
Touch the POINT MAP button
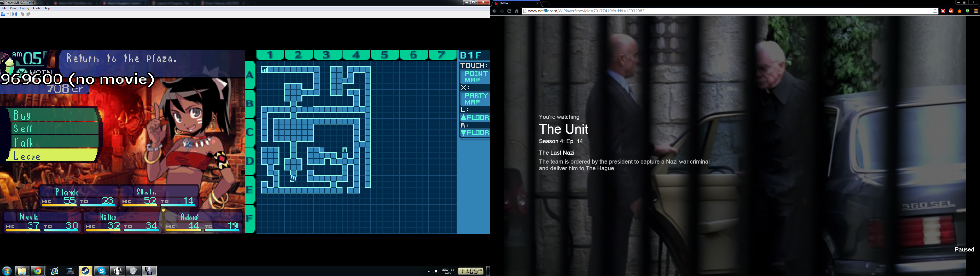pos(475,77)
